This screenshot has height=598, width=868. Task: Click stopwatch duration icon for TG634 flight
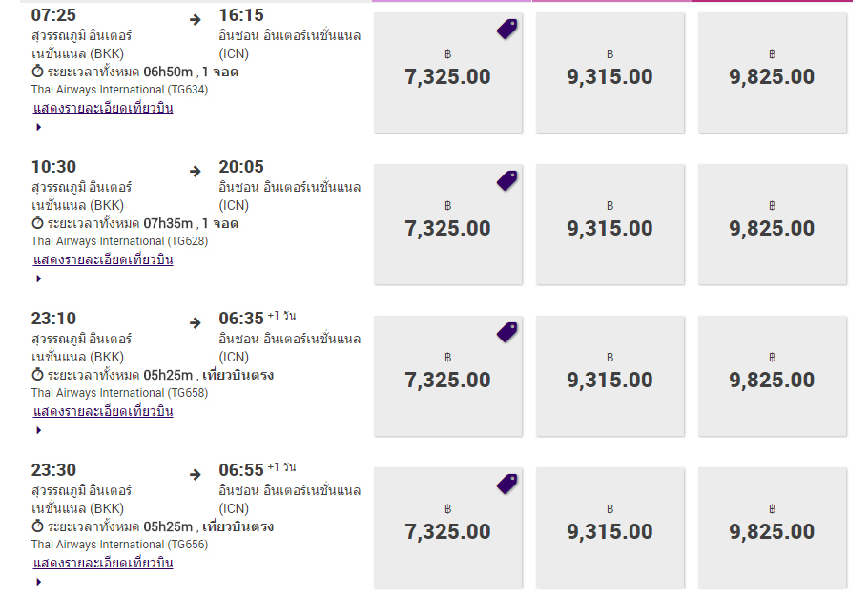point(37,72)
